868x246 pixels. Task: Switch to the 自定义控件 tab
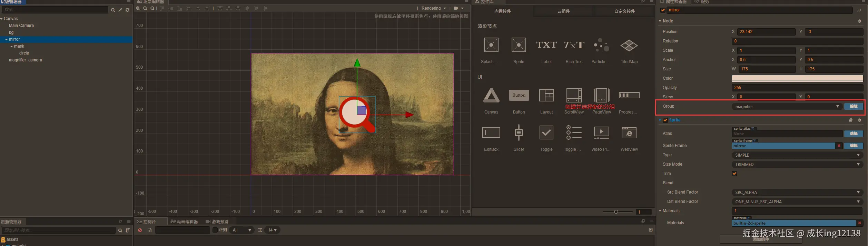(624, 11)
